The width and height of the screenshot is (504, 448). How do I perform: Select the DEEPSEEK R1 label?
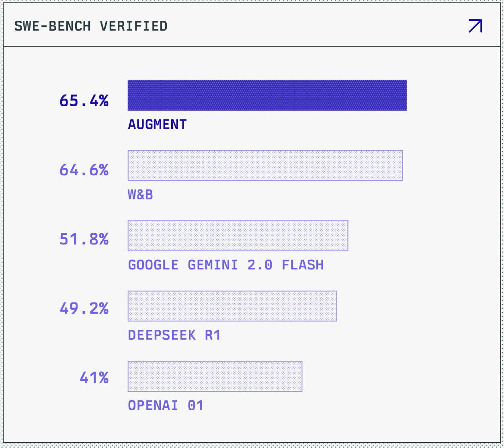pos(174,335)
